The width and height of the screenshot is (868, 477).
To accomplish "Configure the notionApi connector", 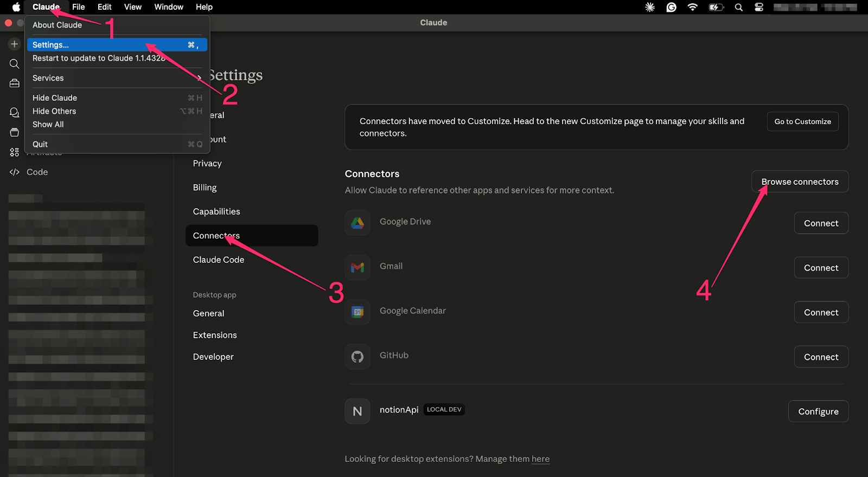I will pos(818,411).
